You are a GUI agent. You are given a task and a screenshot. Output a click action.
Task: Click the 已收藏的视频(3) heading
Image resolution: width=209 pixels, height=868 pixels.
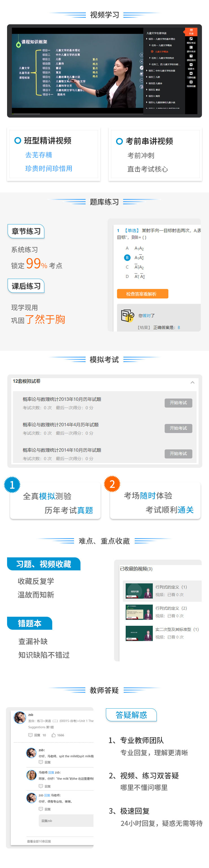click(x=136, y=568)
